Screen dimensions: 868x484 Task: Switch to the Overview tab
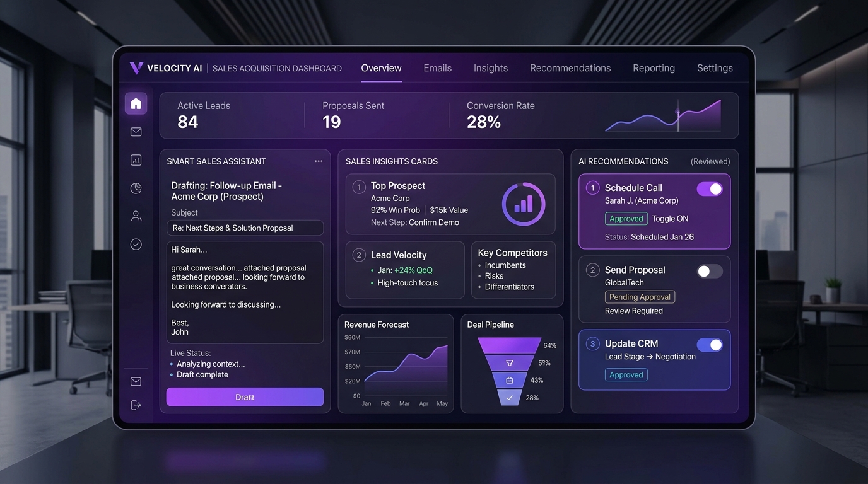[381, 68]
